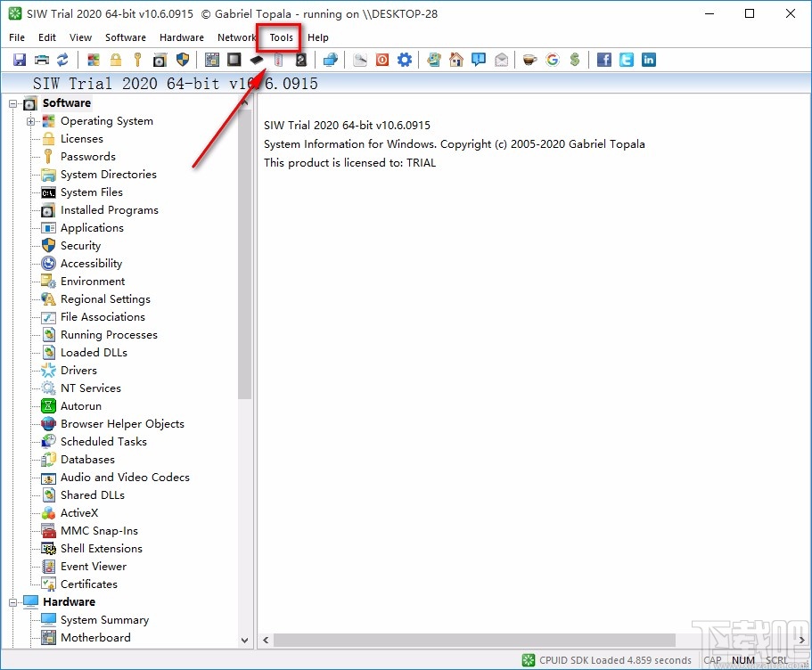Click the home page house icon
The image size is (812, 670).
tap(456, 60)
